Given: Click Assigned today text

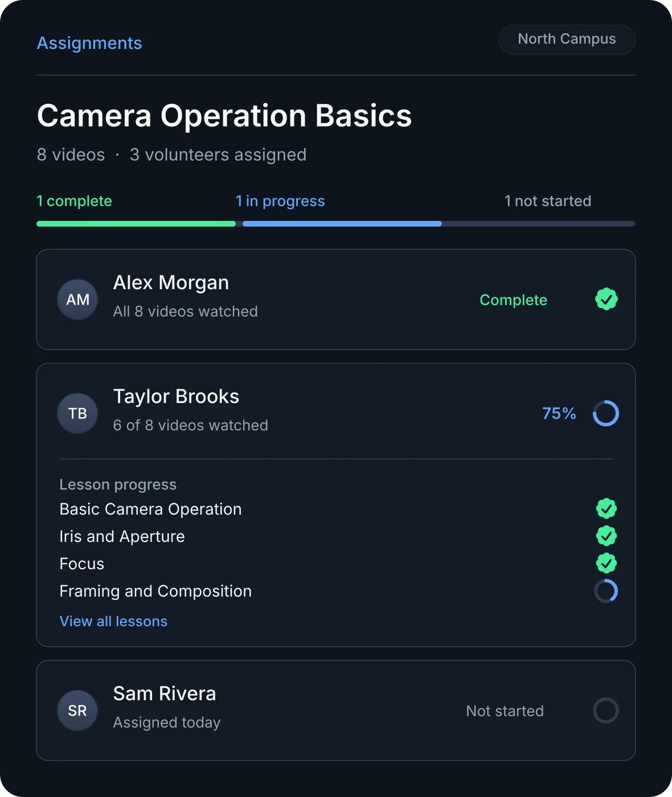Looking at the screenshot, I should (166, 722).
